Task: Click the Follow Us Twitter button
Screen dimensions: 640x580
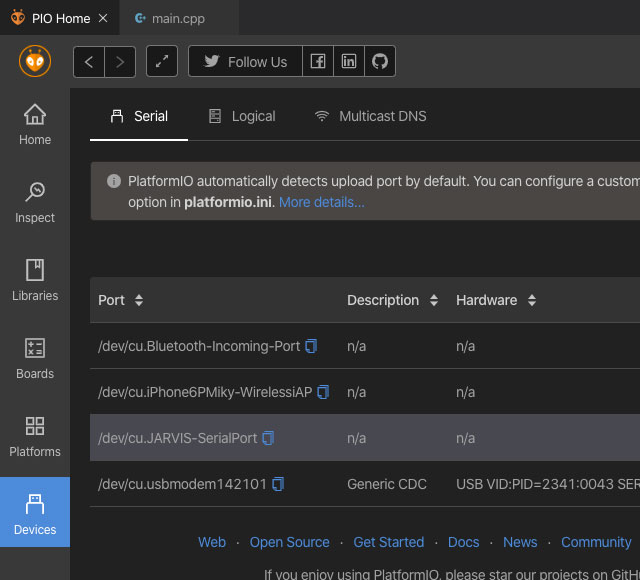Action: click(x=245, y=62)
